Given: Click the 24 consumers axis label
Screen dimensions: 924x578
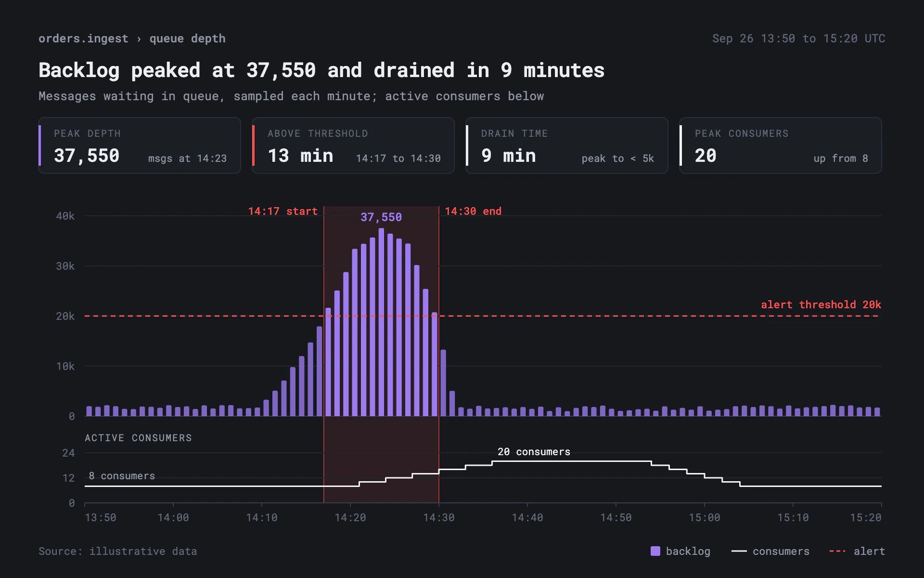Looking at the screenshot, I should (68, 453).
